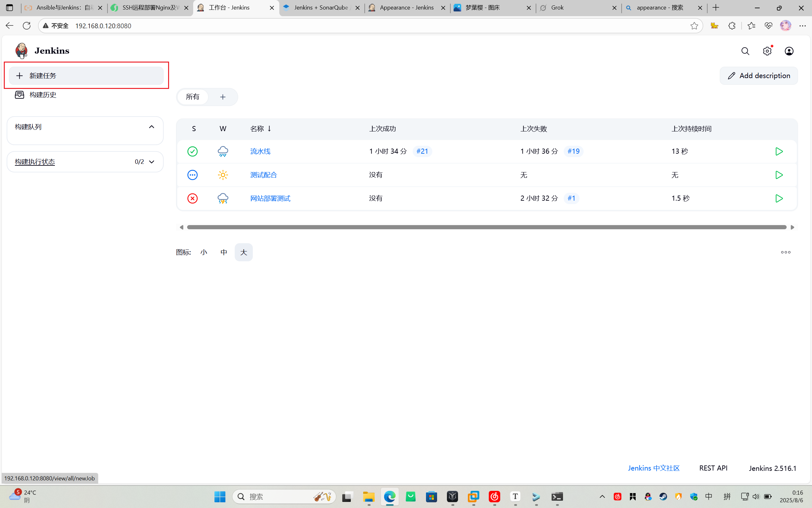Click the scrollbar right arrow
The height and width of the screenshot is (508, 812).
pos(793,227)
